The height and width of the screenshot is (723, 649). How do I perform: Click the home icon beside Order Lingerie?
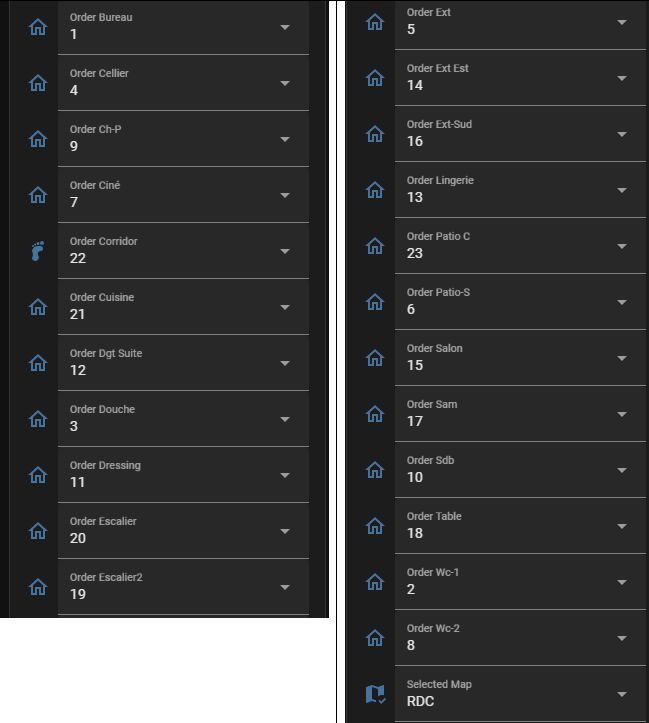(x=375, y=190)
